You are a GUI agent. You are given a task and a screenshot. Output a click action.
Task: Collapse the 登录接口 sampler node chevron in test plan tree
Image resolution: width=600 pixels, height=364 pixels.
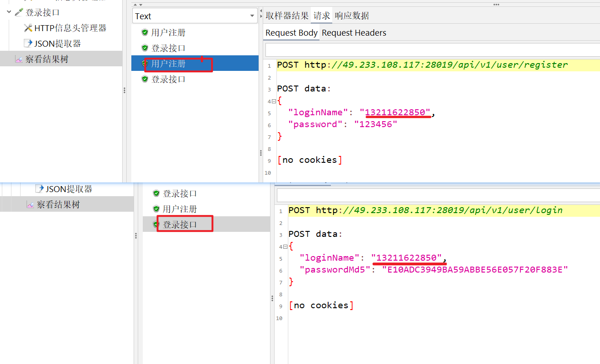[9, 12]
